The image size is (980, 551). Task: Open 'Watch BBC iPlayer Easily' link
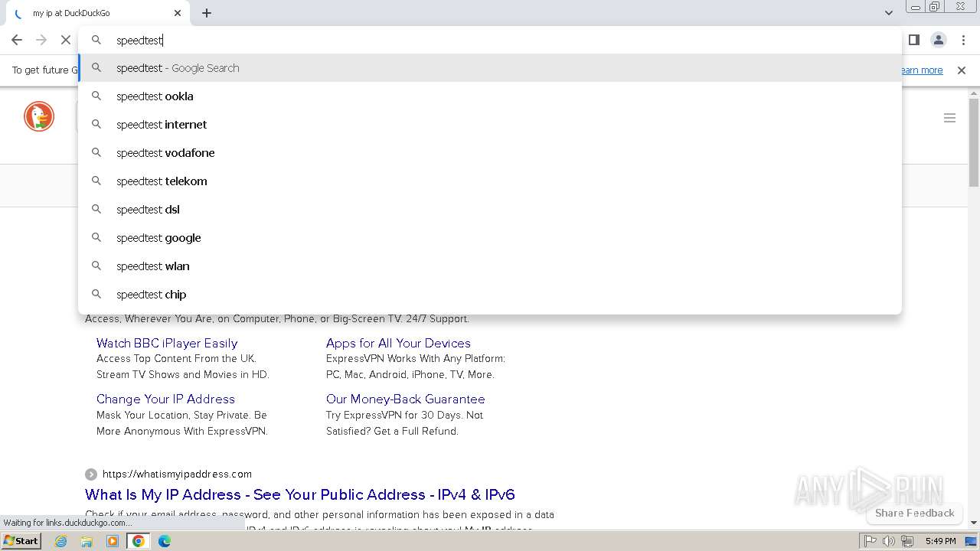click(x=167, y=343)
